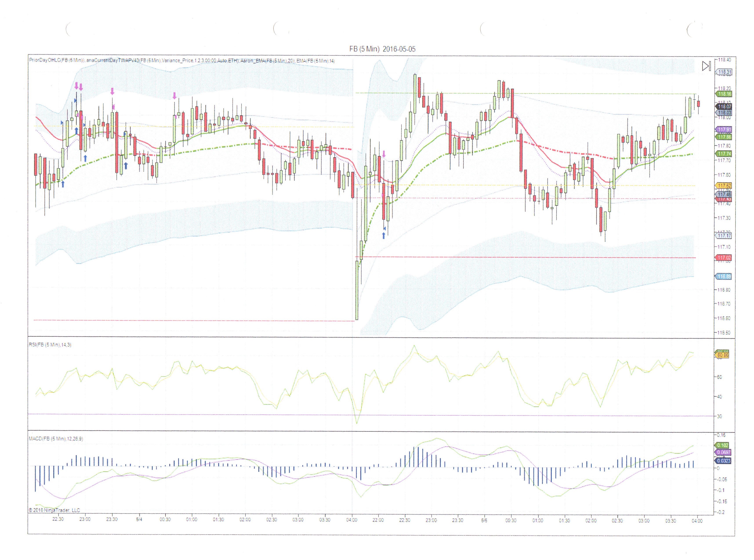754x560 pixels.
Task: Click the 116.60 price axis label
Action: [725, 318]
